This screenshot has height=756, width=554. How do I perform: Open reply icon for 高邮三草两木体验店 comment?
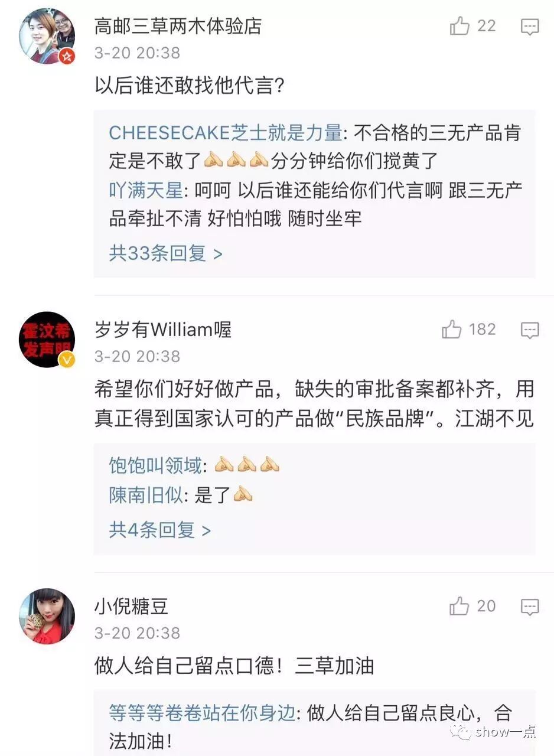tap(530, 27)
